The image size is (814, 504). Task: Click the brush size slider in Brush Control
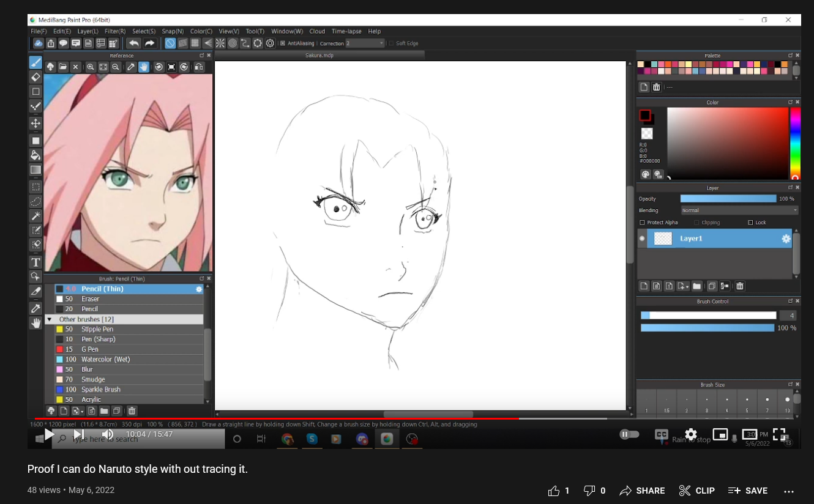[709, 316]
